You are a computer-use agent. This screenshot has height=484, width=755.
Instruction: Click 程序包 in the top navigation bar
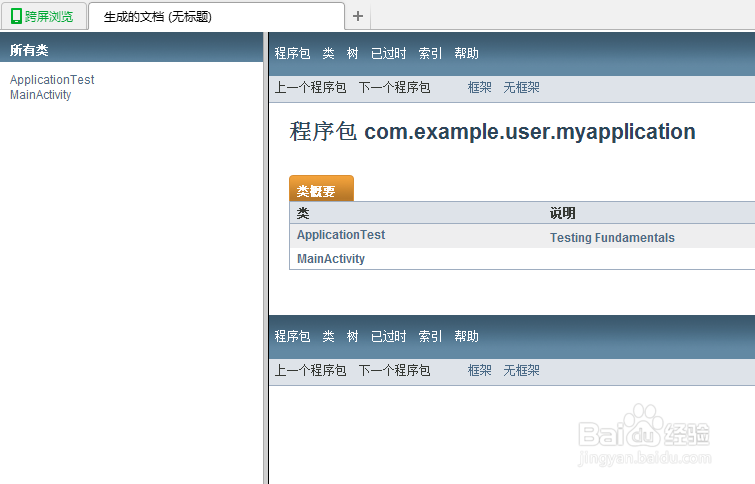[292, 53]
